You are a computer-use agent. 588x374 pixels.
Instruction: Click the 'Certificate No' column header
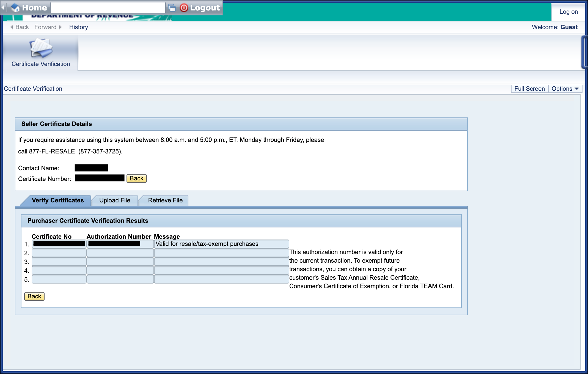point(51,237)
